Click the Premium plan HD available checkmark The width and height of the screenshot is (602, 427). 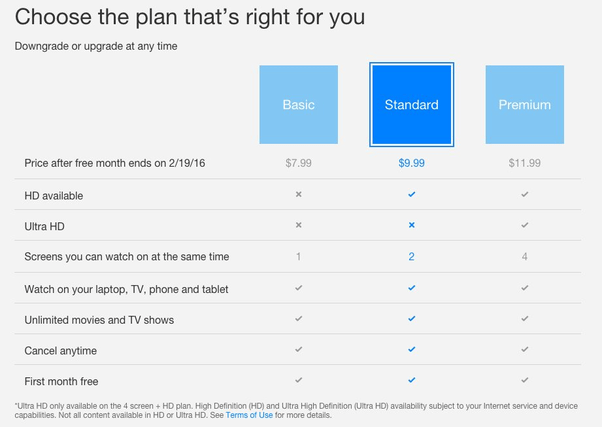(x=524, y=195)
